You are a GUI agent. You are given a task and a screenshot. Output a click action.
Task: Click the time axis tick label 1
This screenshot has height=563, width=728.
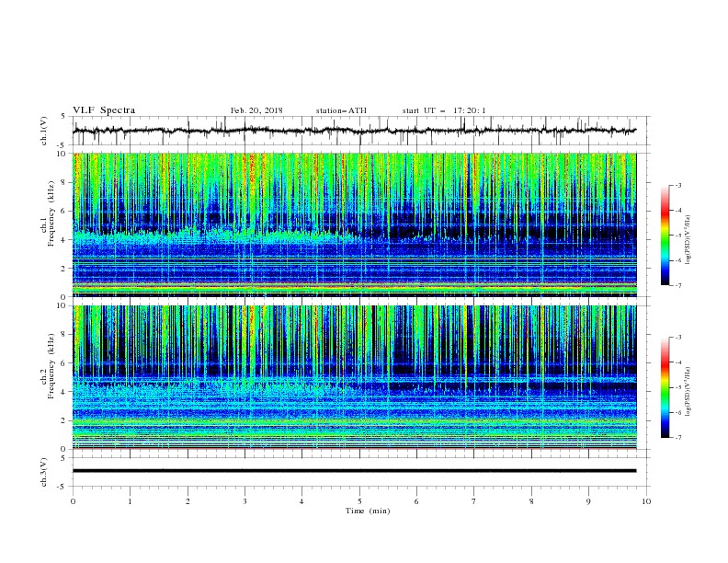130,501
